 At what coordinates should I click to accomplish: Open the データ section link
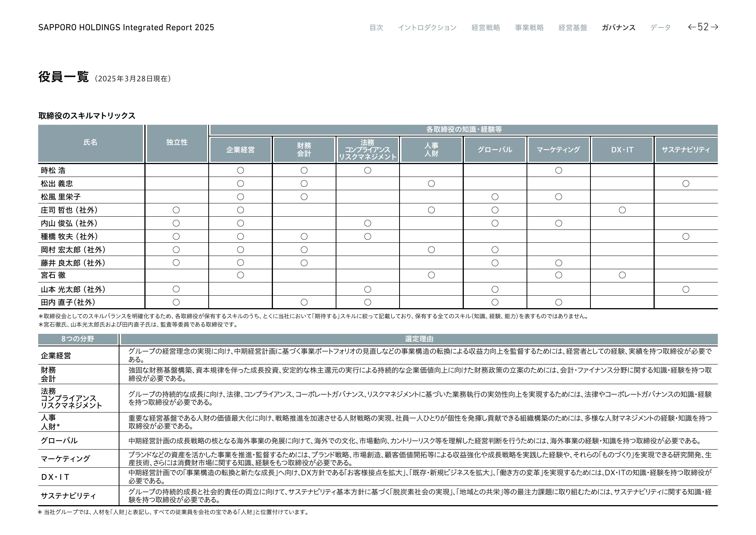(660, 28)
